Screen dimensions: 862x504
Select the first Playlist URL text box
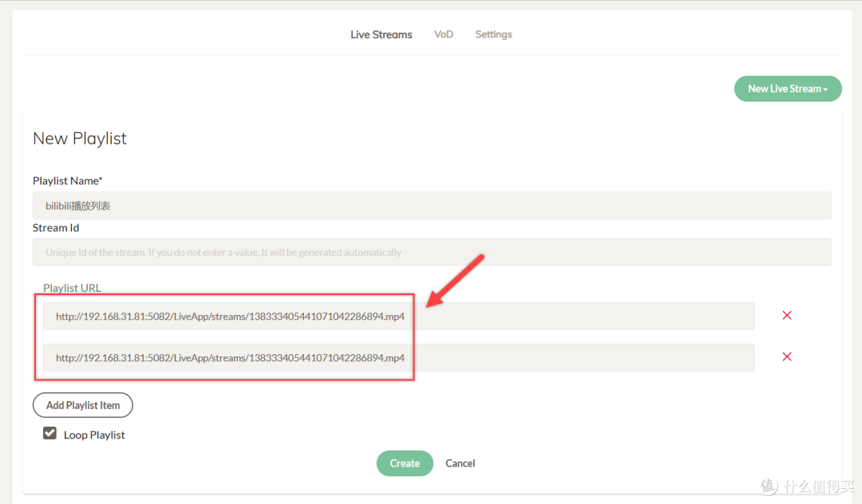[x=398, y=316]
